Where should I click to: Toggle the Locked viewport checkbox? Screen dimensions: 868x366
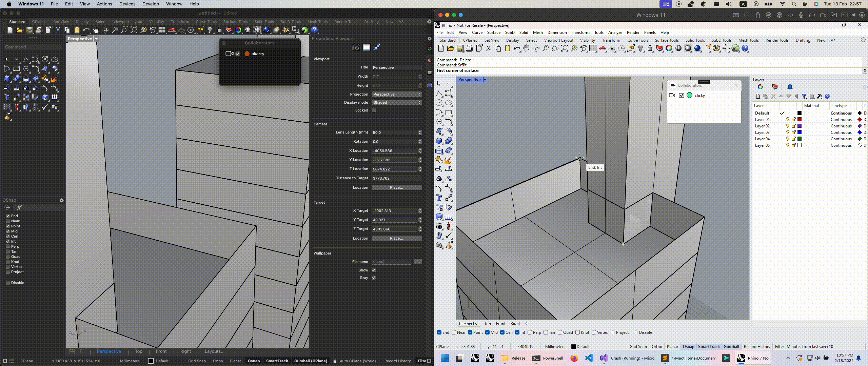[374, 110]
